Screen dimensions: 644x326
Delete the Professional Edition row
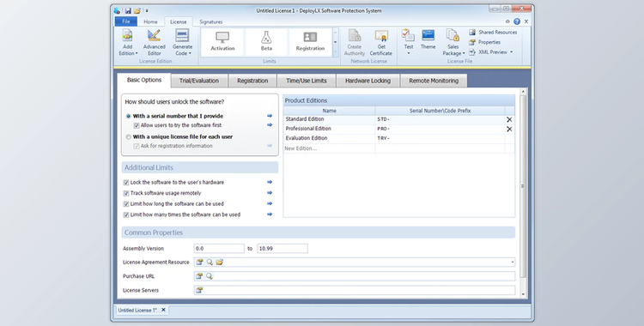coord(509,129)
